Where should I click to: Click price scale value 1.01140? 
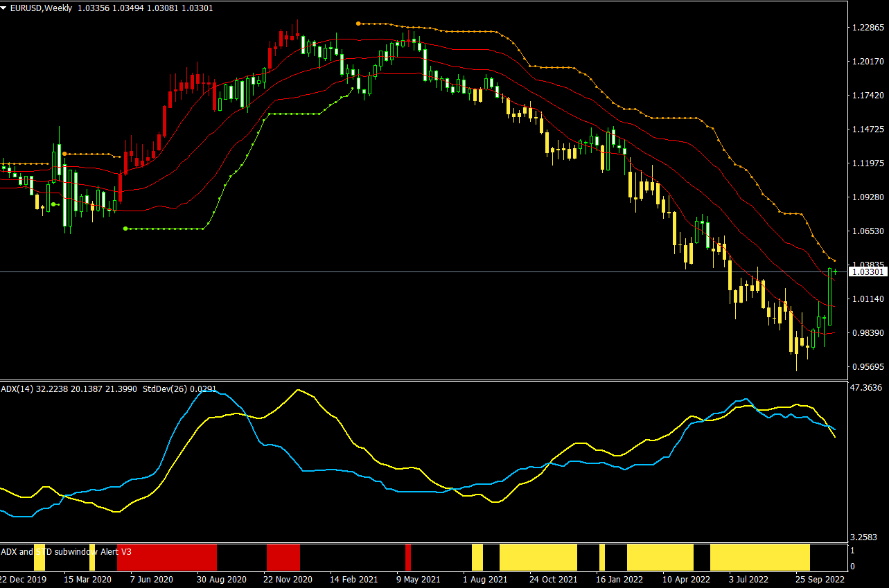(x=868, y=299)
